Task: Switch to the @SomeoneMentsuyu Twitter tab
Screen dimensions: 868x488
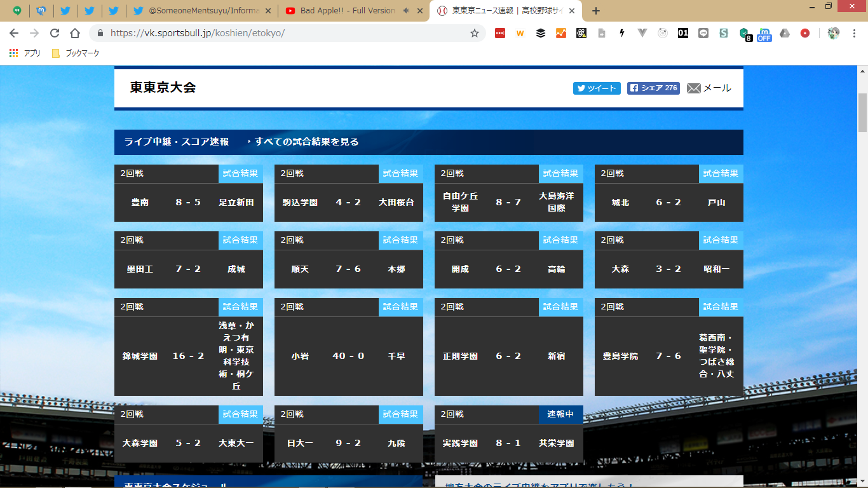Action: click(202, 11)
